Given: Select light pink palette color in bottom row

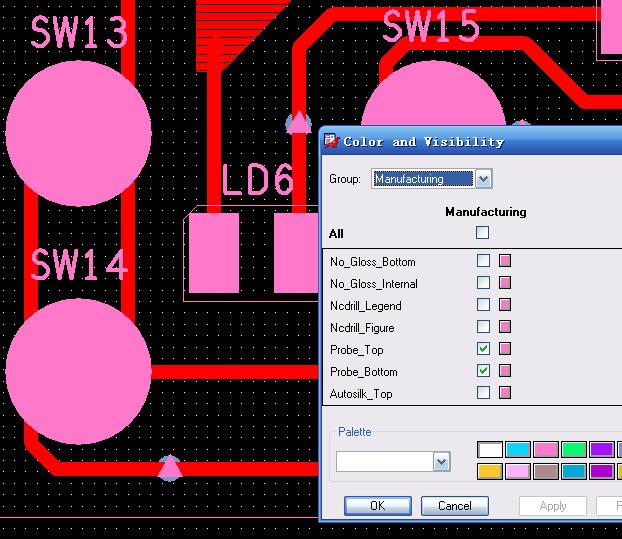Looking at the screenshot, I should [x=518, y=472].
